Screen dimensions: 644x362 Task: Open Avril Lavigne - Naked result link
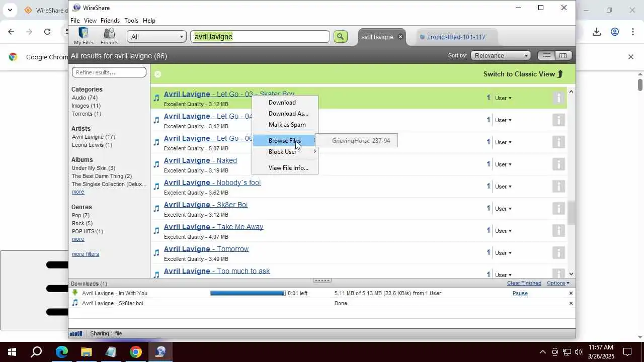(200, 160)
